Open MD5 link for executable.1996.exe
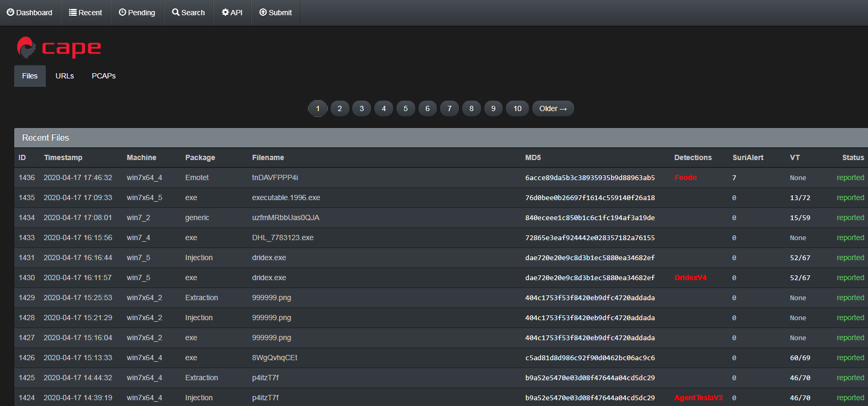The height and width of the screenshot is (406, 868). [x=590, y=197]
